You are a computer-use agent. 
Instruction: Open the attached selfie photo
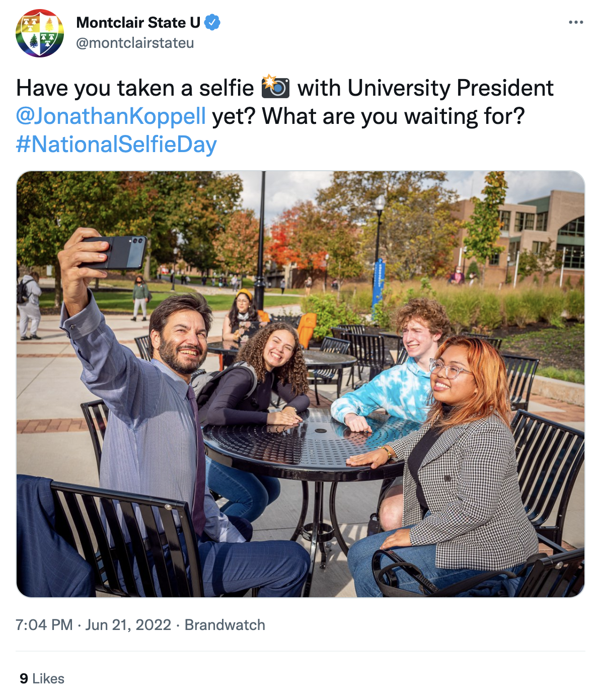pyautogui.click(x=301, y=384)
